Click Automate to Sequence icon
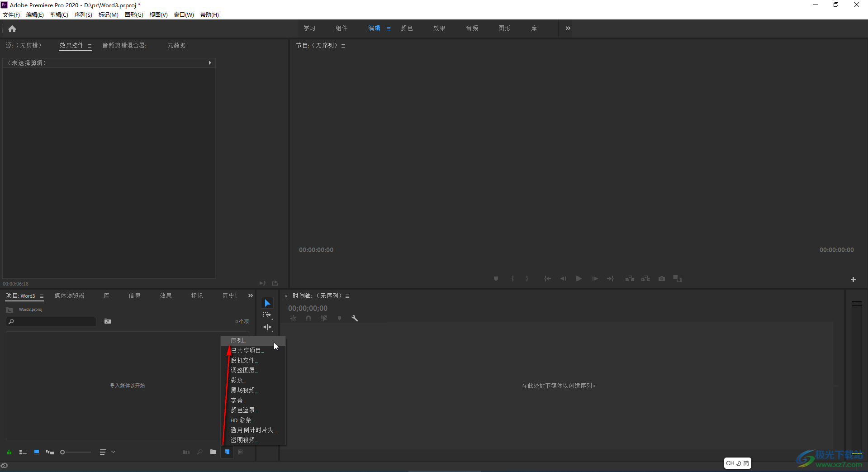Screen dimensions: 868x472 coord(186,452)
